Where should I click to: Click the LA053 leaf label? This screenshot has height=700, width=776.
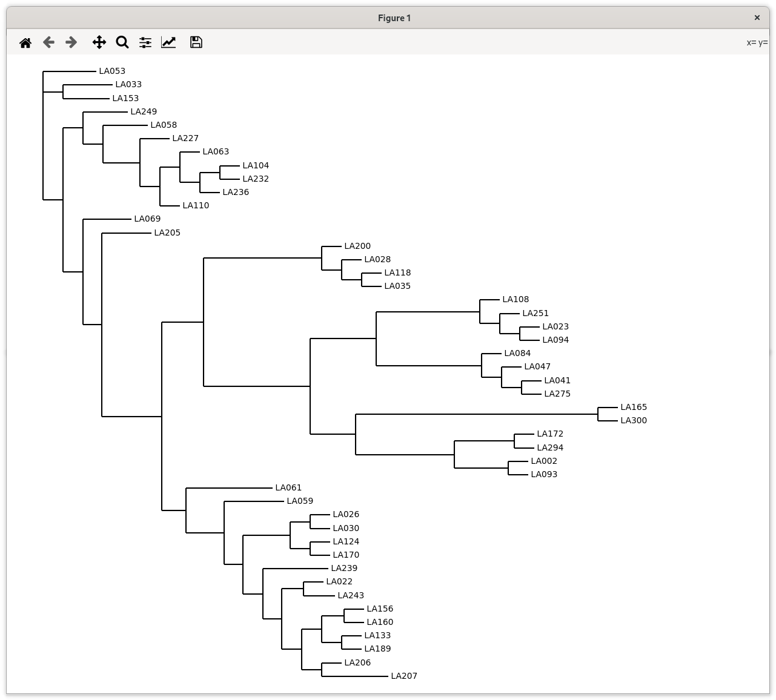[x=112, y=71]
